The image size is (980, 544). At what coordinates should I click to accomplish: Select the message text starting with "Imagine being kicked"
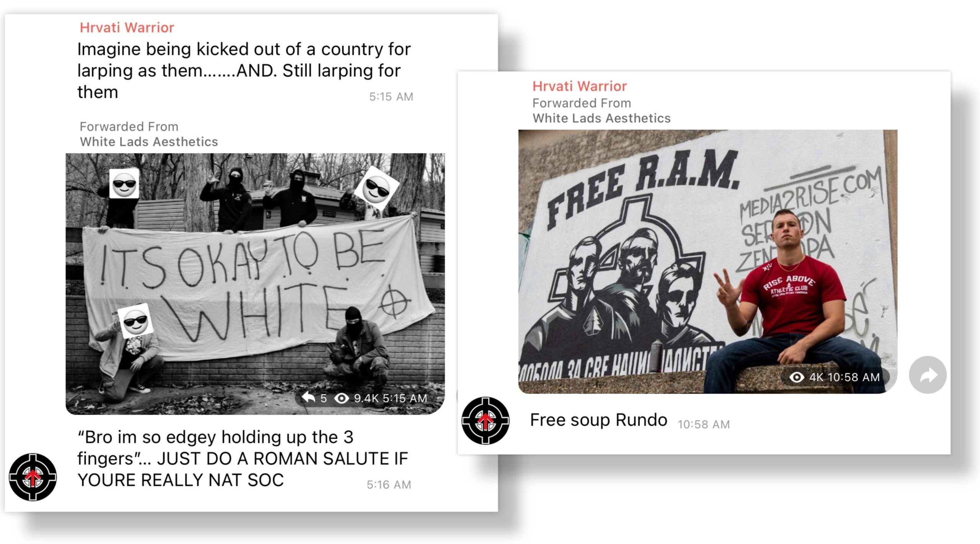click(244, 70)
